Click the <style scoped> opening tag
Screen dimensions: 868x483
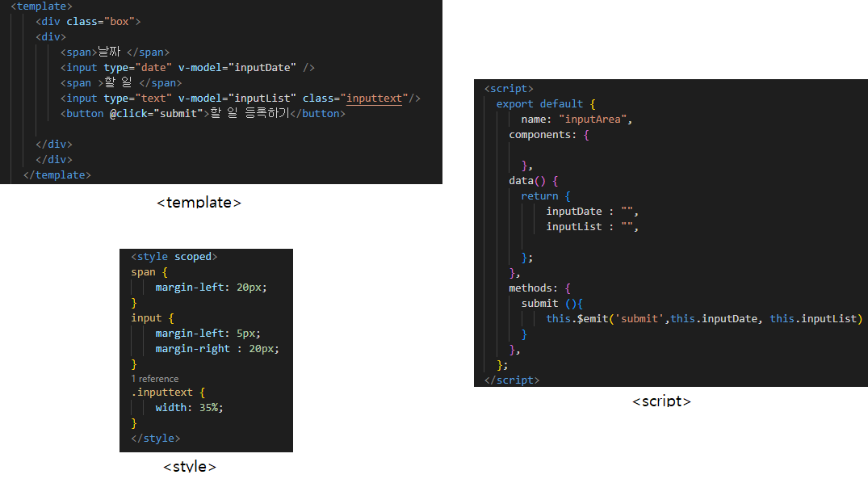pyautogui.click(x=174, y=257)
